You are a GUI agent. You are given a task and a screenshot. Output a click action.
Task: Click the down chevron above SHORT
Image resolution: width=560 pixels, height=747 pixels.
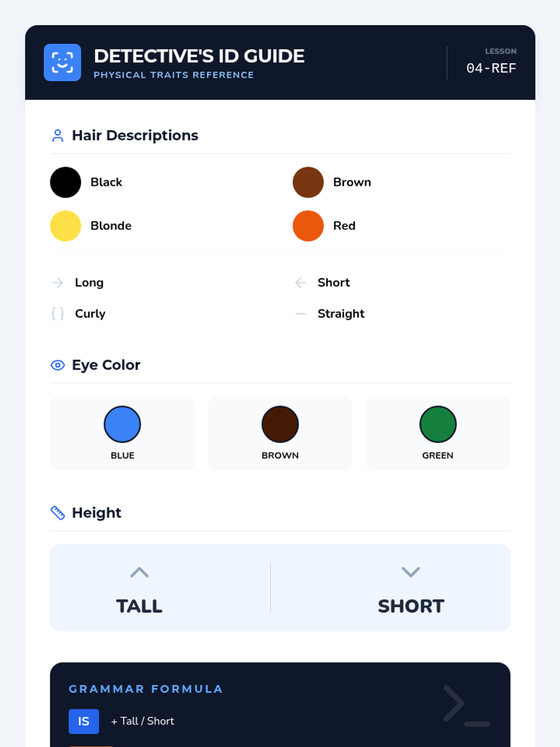[411, 572]
